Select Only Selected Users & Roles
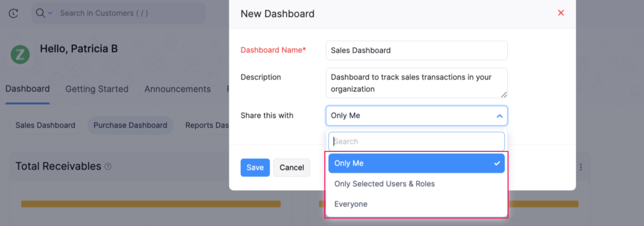 [x=384, y=184]
